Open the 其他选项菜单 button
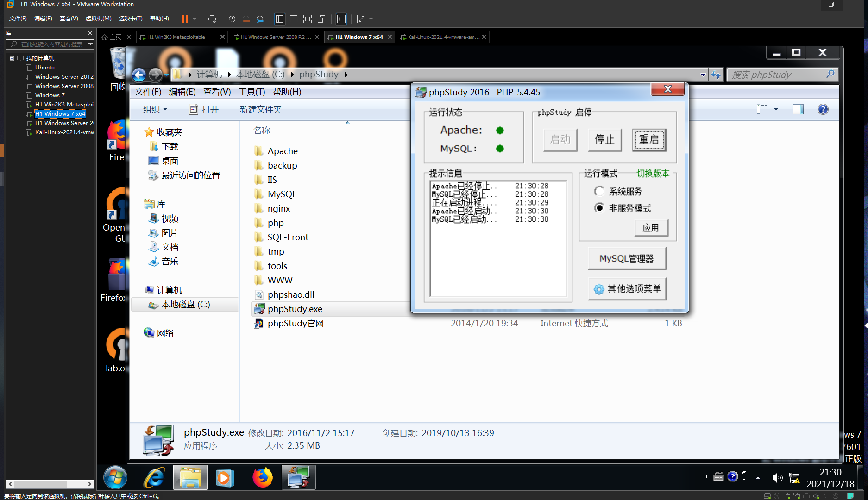The width and height of the screenshot is (868, 500). tap(627, 289)
